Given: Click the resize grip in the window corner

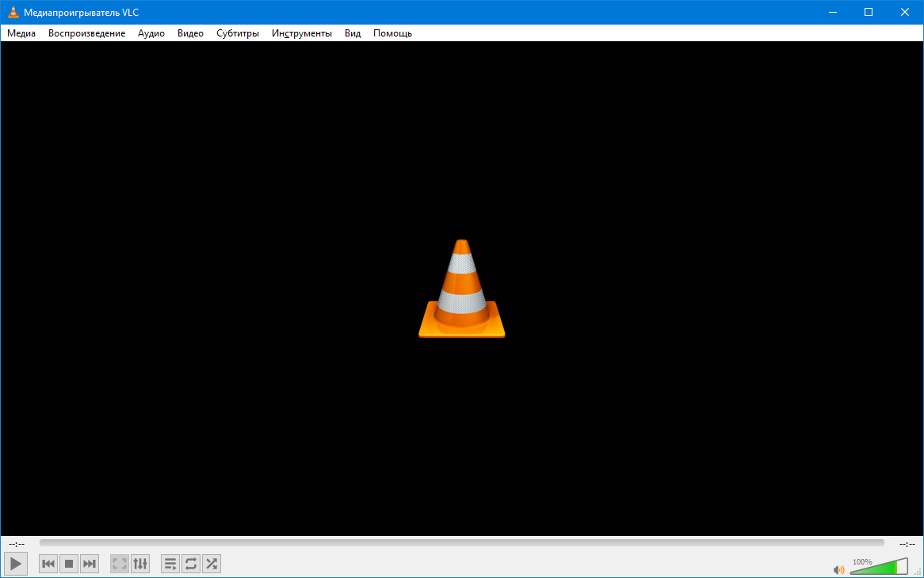Looking at the screenshot, I should [918, 572].
